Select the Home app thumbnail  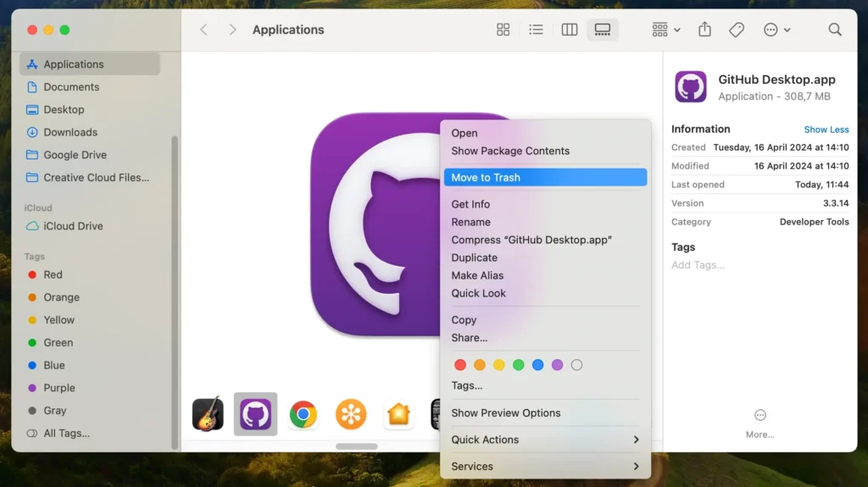click(398, 414)
